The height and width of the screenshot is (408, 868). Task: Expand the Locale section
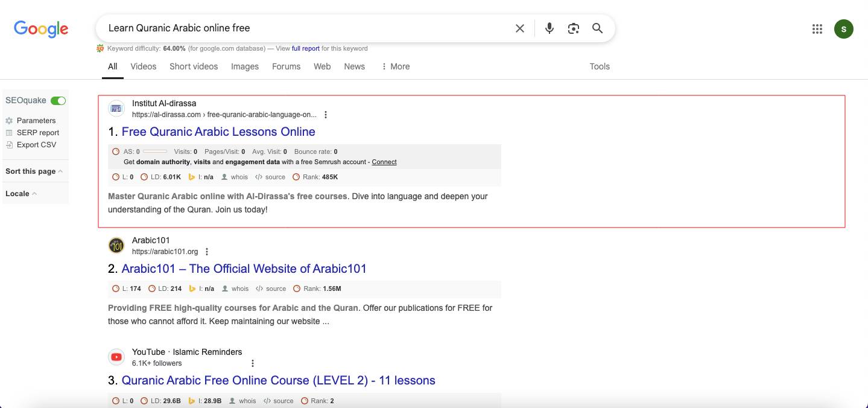click(x=21, y=194)
